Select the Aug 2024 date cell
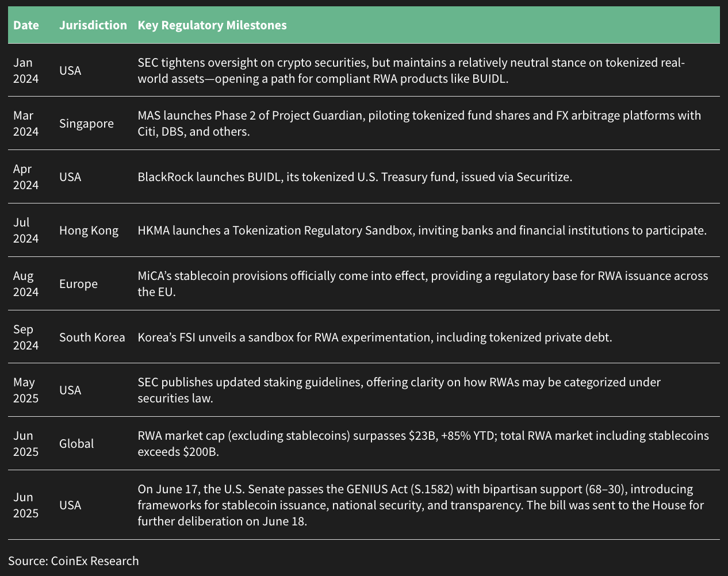 coord(26,283)
